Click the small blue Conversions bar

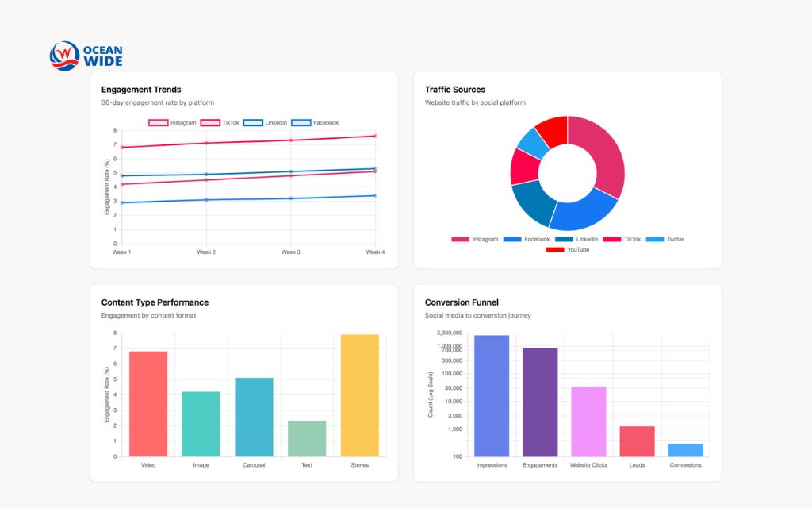(x=686, y=451)
